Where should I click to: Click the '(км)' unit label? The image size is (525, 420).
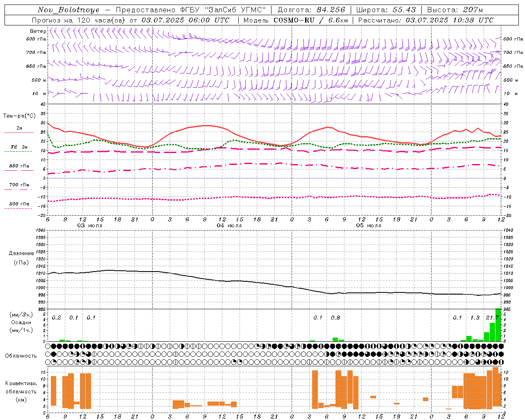pyautogui.click(x=21, y=399)
